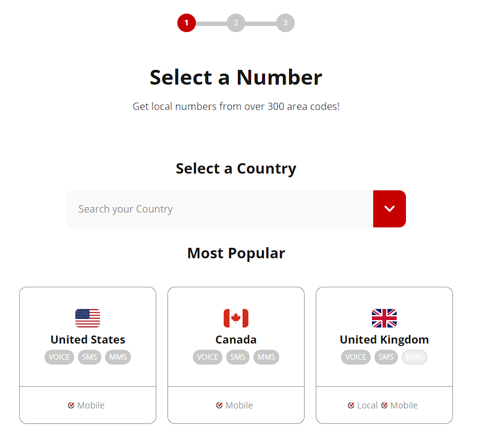The width and height of the screenshot is (477, 448).
Task: Click the United Kingdom flag icon
Action: pos(384,318)
